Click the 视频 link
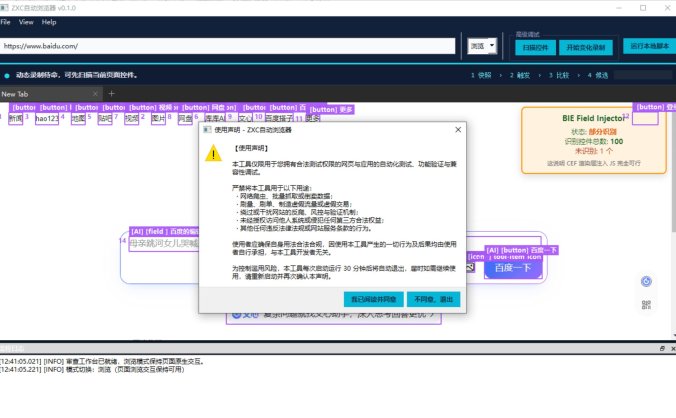This screenshot has height=418, width=676. coord(131,118)
